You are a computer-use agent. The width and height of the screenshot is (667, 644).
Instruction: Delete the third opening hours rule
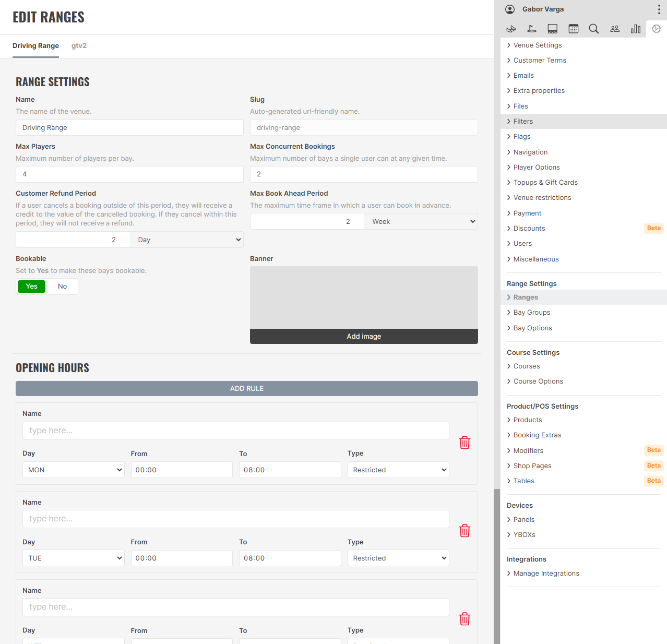coord(464,619)
